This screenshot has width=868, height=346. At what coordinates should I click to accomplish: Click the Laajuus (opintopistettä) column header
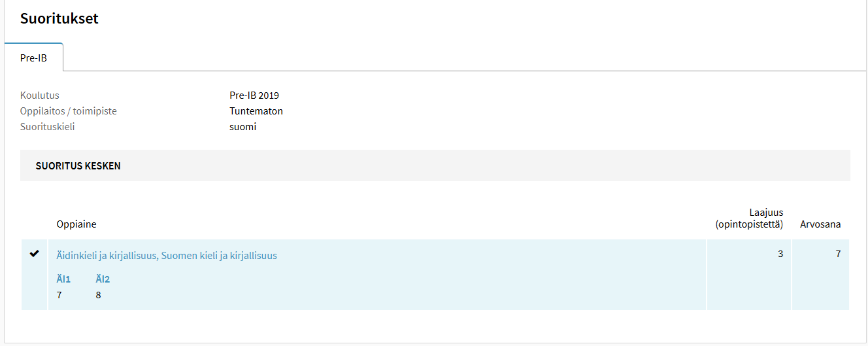pyautogui.click(x=749, y=218)
